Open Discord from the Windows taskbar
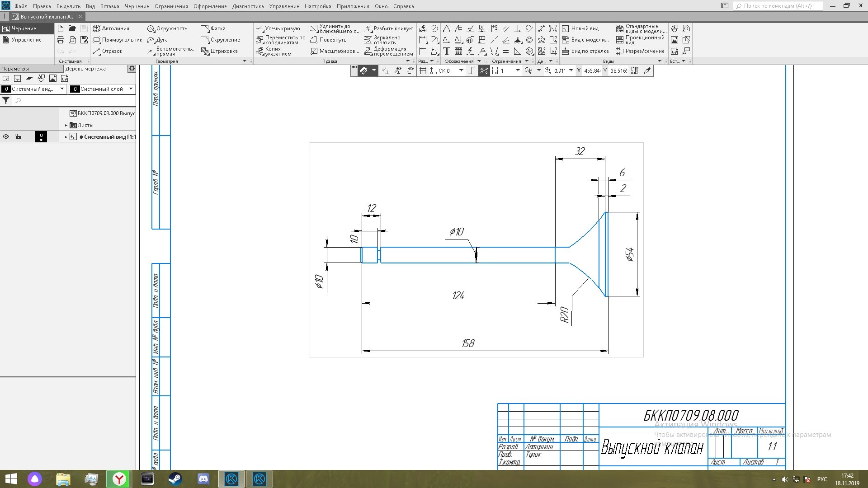Image resolution: width=868 pixels, height=488 pixels. [x=203, y=479]
